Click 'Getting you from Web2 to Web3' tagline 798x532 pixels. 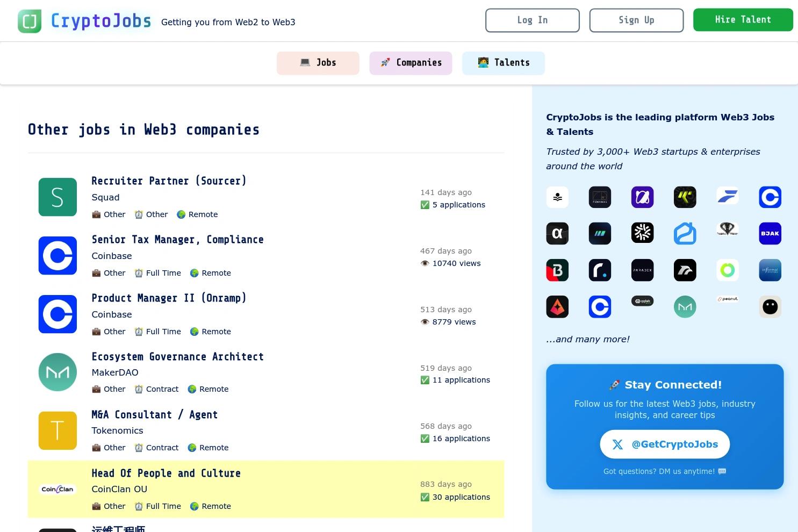[228, 22]
